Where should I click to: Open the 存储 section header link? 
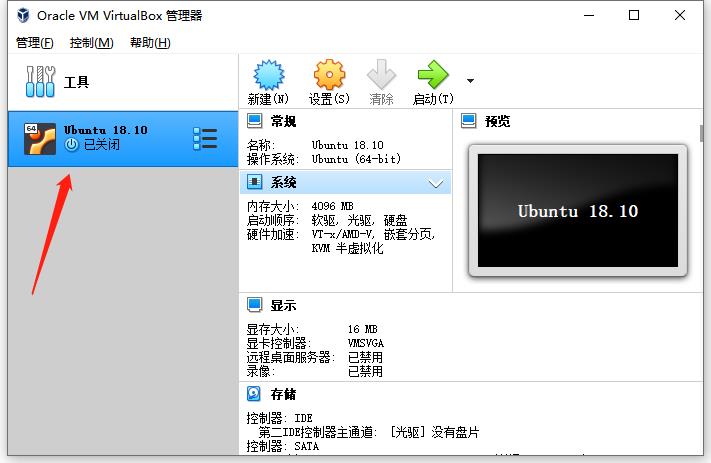point(283,394)
